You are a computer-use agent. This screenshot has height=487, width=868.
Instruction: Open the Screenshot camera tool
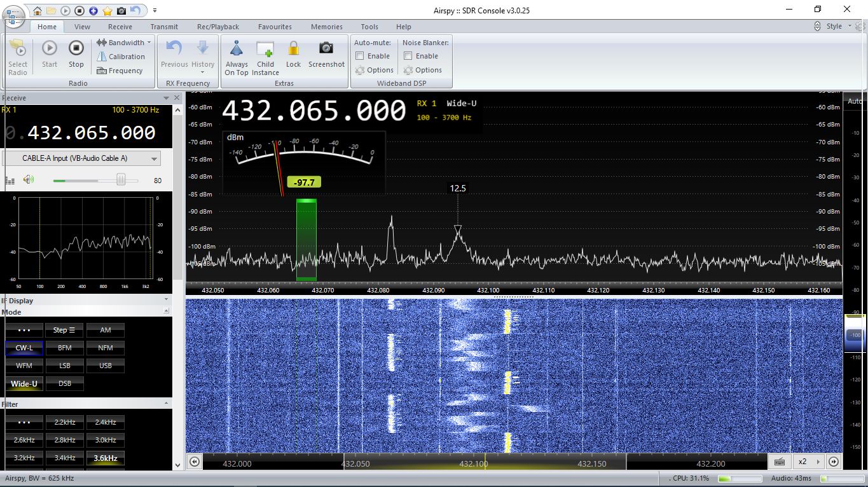[x=326, y=49]
